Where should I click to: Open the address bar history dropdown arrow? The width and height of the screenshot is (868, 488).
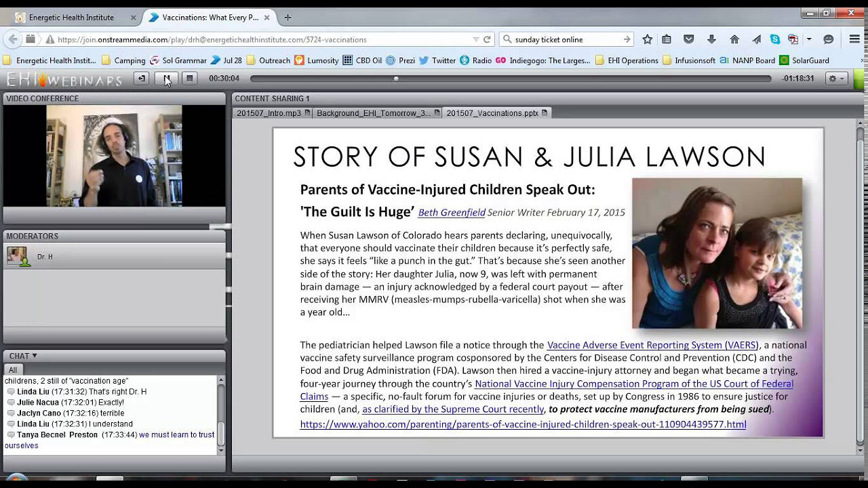tap(477, 39)
